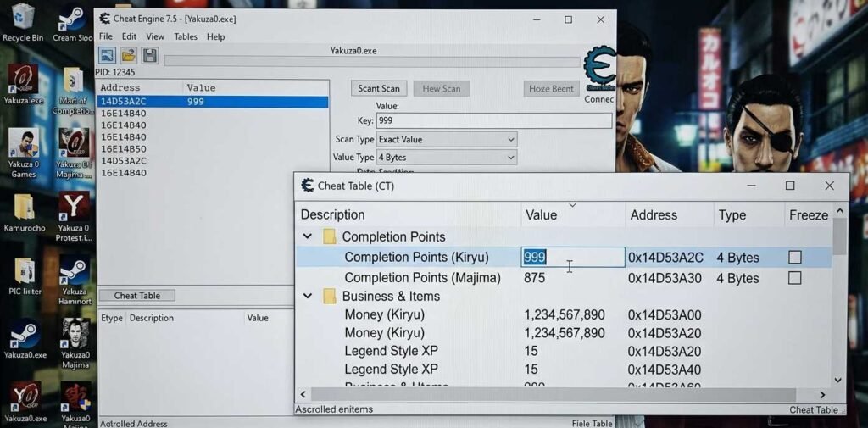The image size is (868, 428).
Task: Toggle Freeze for Completion Points (Majima)
Action: 794,277
